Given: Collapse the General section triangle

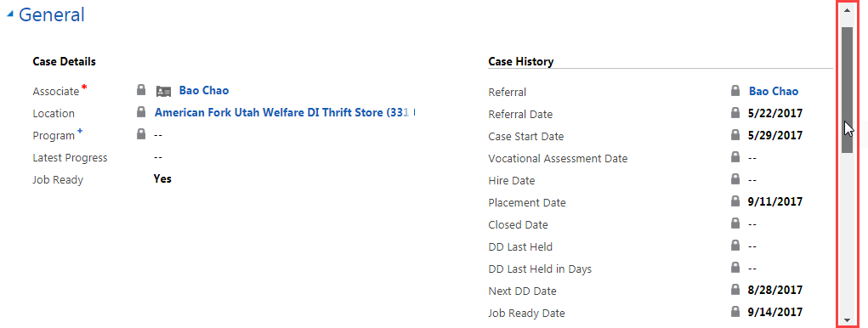Looking at the screenshot, I should coord(10,15).
